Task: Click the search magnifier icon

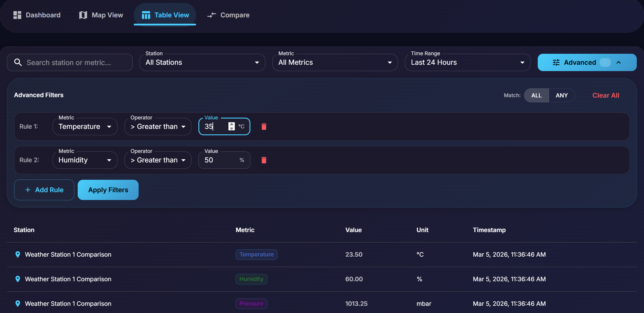Action: pos(18,62)
